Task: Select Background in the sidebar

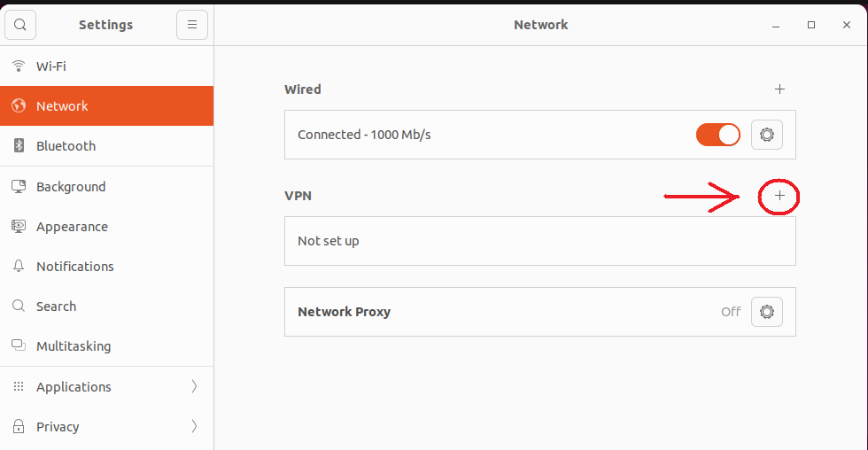Action: 71,187
